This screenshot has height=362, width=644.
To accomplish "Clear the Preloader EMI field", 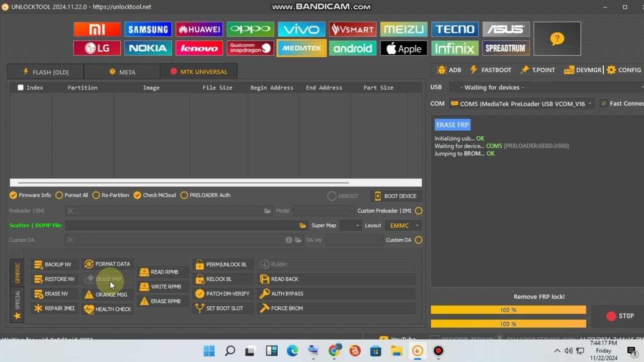I will [70, 211].
